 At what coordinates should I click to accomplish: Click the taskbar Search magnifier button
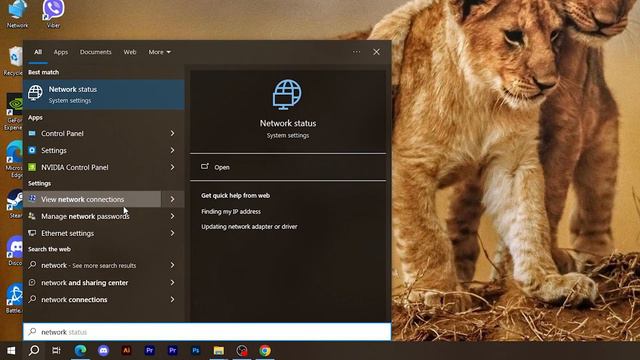pyautogui.click(x=34, y=351)
